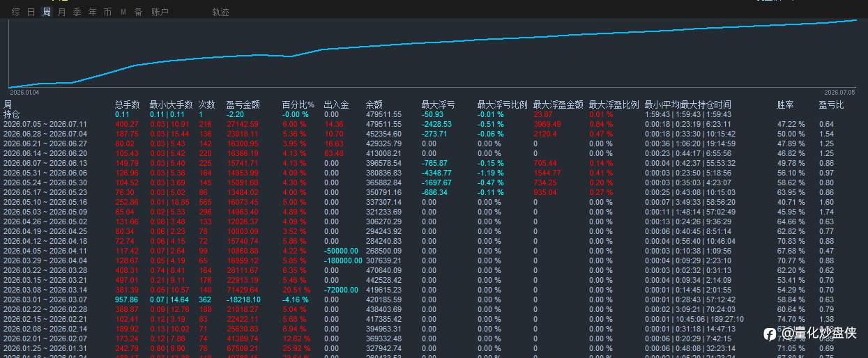Image resolution: width=868 pixels, height=358 pixels.
Task: Click the 2026.01.04 chart start date label
Action: coord(24,93)
